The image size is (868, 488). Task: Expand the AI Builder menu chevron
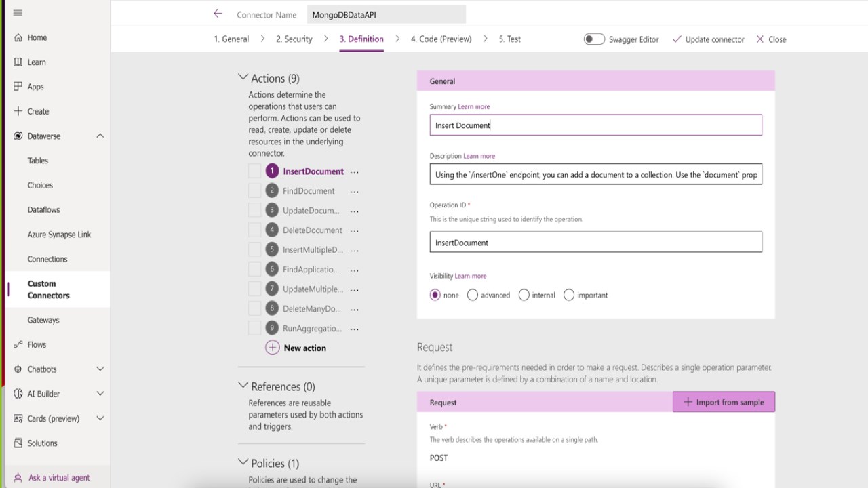pyautogui.click(x=100, y=394)
